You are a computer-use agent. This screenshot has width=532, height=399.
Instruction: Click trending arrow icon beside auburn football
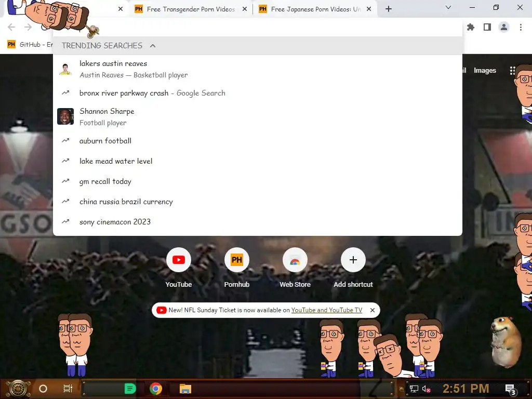click(65, 140)
